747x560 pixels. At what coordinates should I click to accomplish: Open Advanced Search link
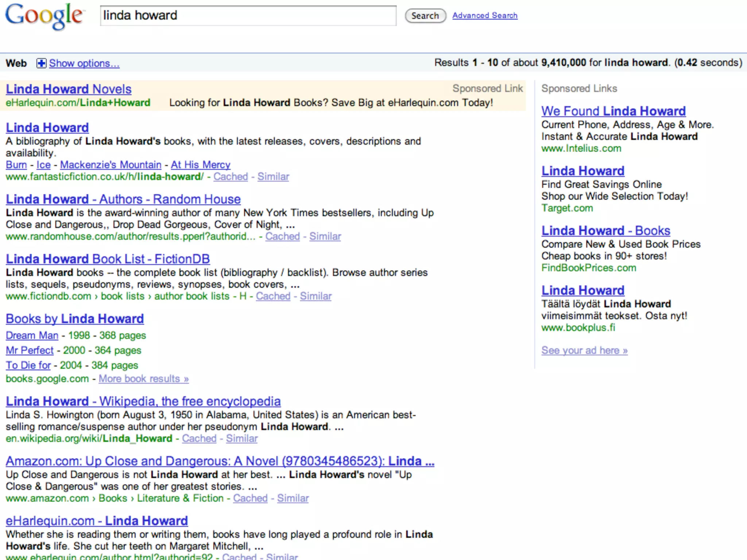pyautogui.click(x=485, y=16)
